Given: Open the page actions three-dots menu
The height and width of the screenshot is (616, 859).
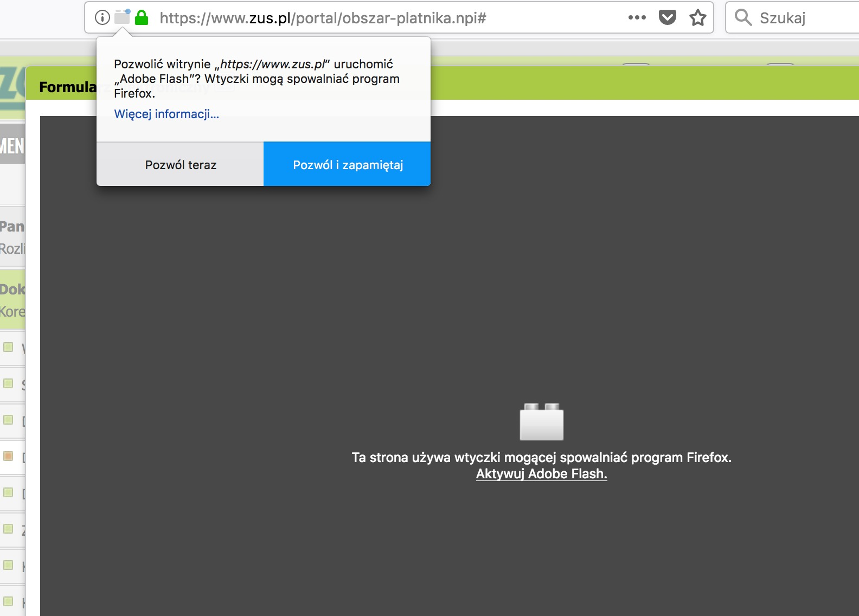Looking at the screenshot, I should pos(637,17).
